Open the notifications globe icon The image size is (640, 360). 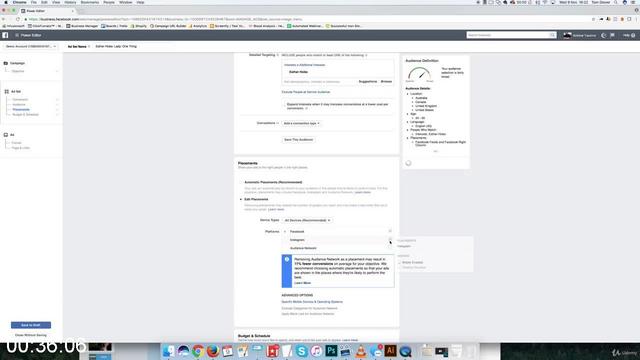[604, 36]
